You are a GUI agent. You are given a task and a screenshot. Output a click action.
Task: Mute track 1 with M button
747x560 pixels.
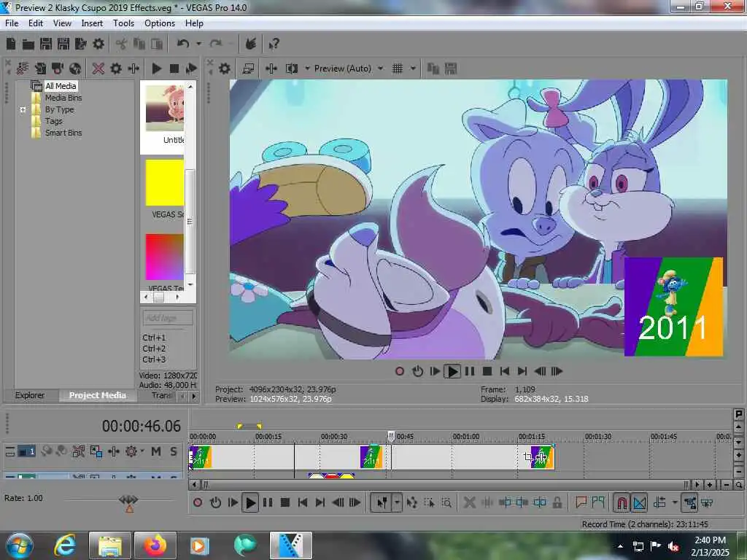(x=156, y=451)
